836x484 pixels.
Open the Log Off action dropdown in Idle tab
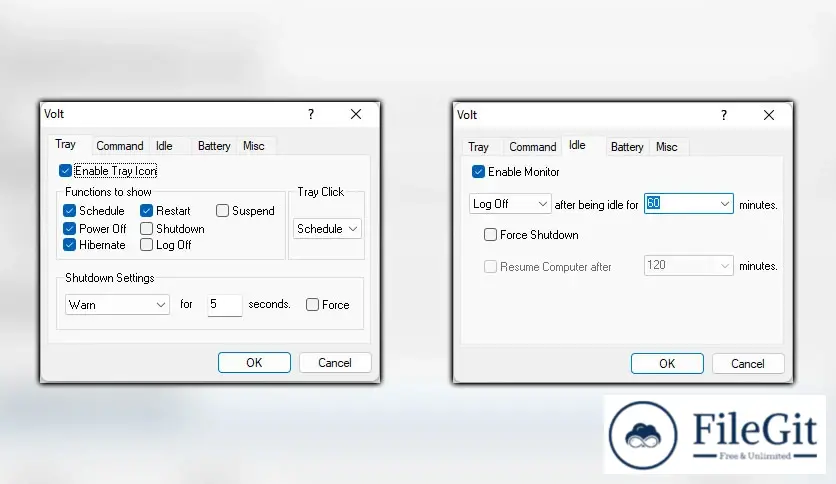(x=510, y=204)
